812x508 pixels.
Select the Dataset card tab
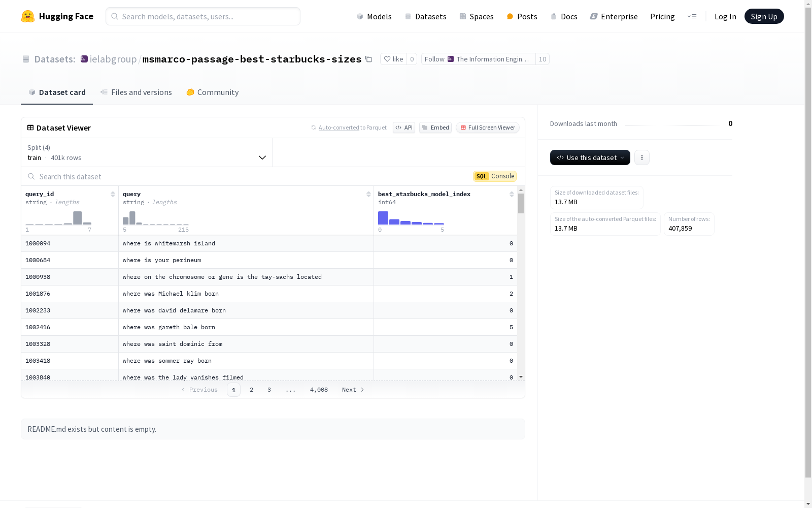pos(57,92)
